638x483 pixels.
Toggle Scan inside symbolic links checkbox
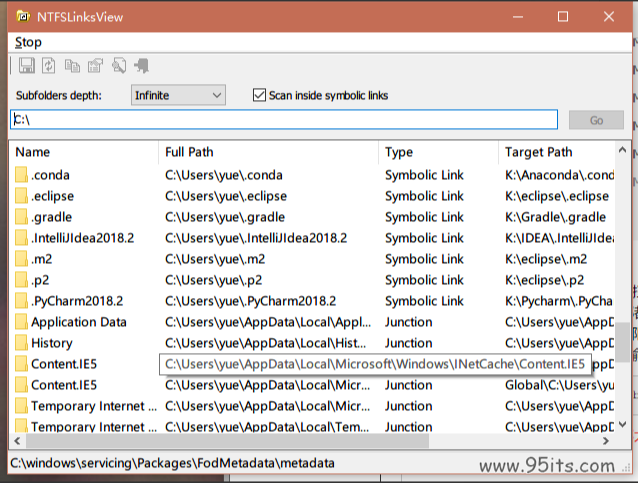click(259, 95)
